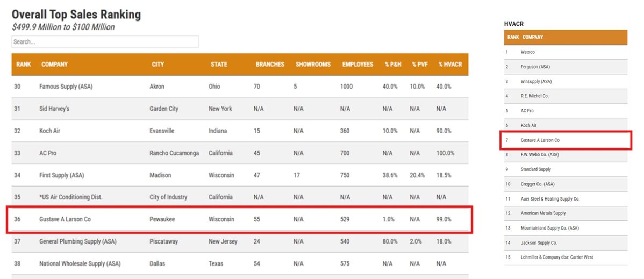
Task: Select Mountainland Supply Co. (ASA)
Action: pos(549,228)
